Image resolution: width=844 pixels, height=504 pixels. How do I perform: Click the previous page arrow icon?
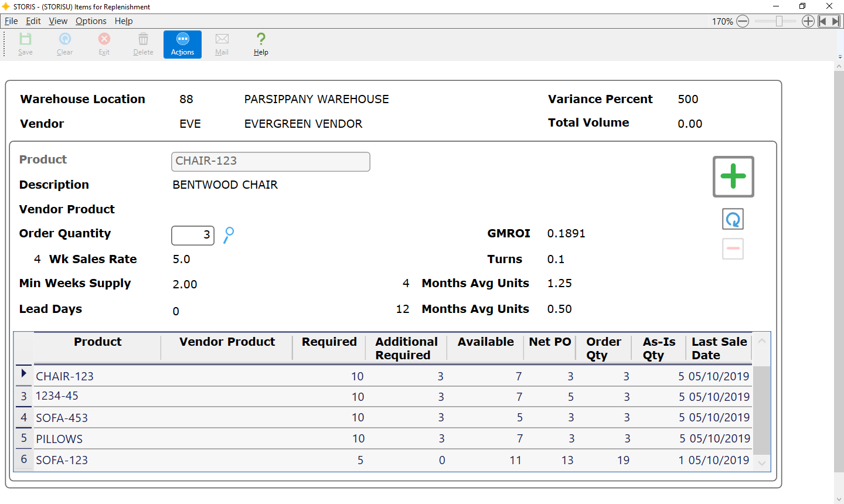click(x=823, y=21)
